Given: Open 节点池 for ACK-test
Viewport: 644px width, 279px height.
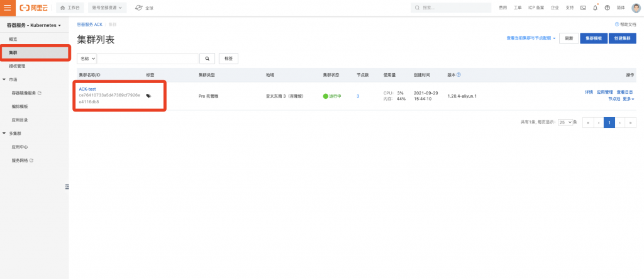Looking at the screenshot, I should (614, 99).
